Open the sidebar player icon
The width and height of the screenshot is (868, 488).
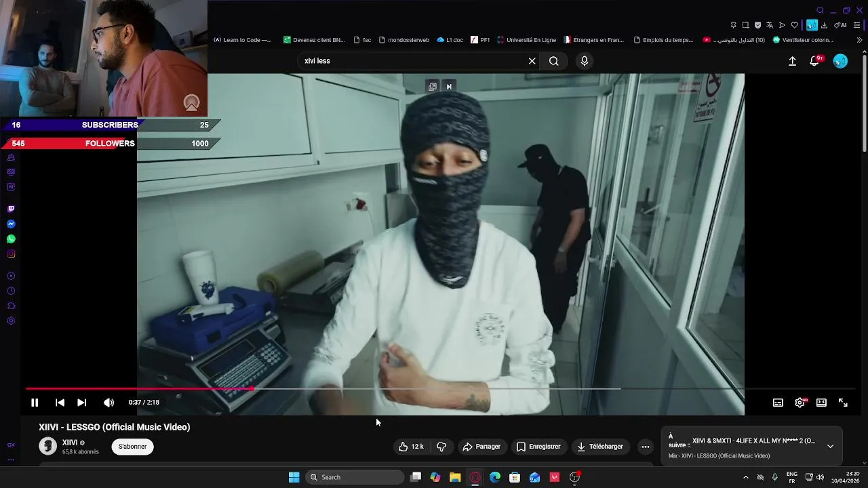tap(11, 276)
